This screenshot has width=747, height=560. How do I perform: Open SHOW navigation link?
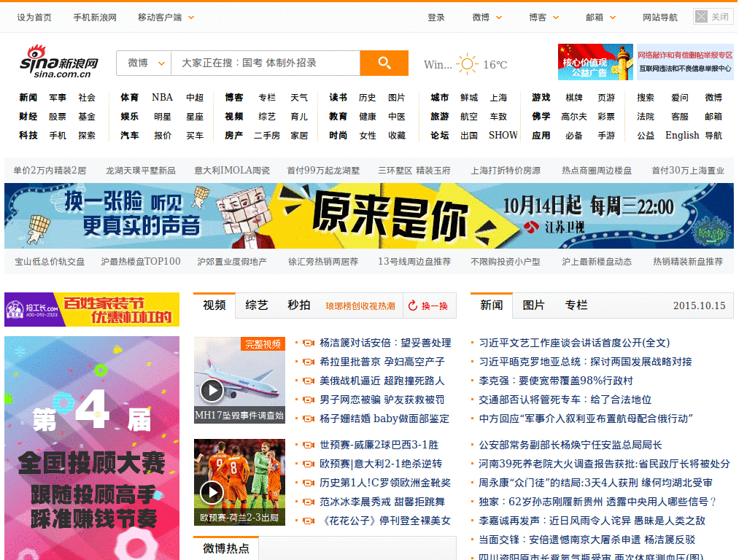[503, 135]
